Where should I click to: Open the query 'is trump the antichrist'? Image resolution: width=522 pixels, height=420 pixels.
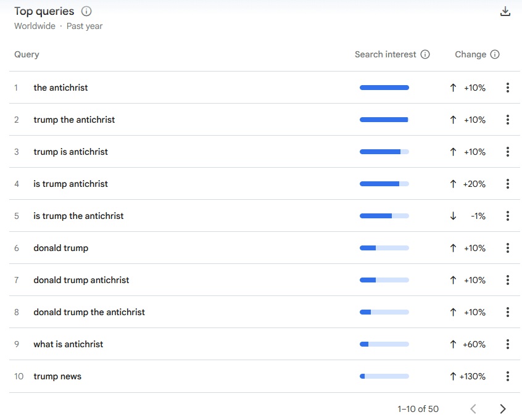pyautogui.click(x=78, y=216)
